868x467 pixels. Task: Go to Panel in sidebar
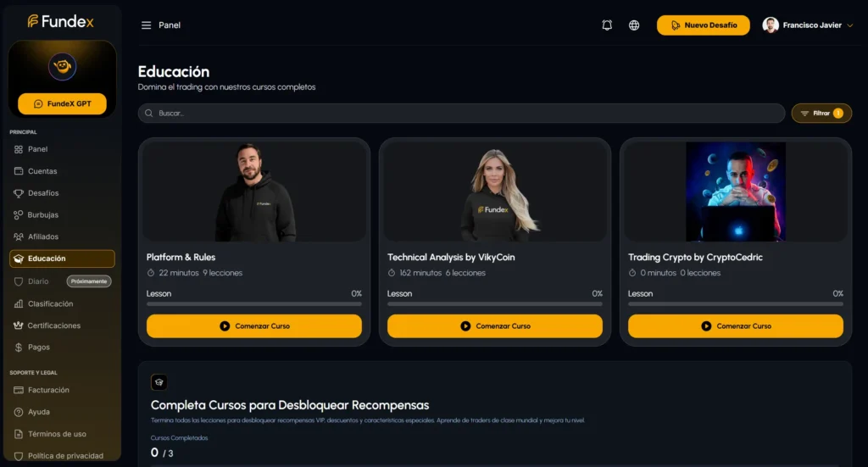(x=37, y=149)
